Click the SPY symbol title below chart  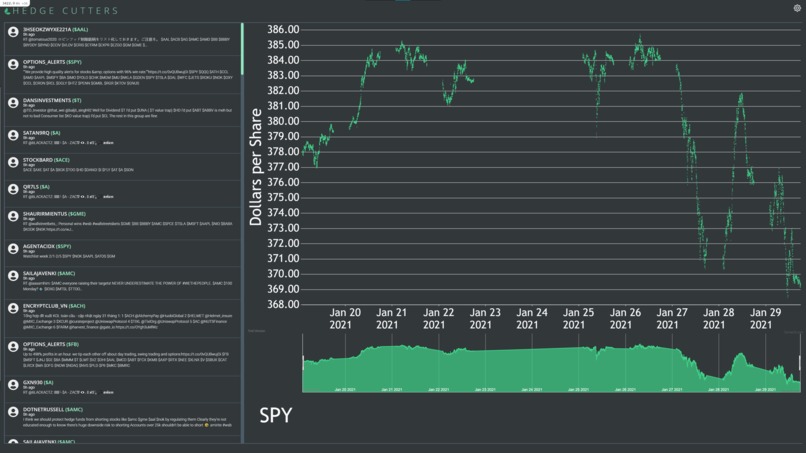coord(276,415)
